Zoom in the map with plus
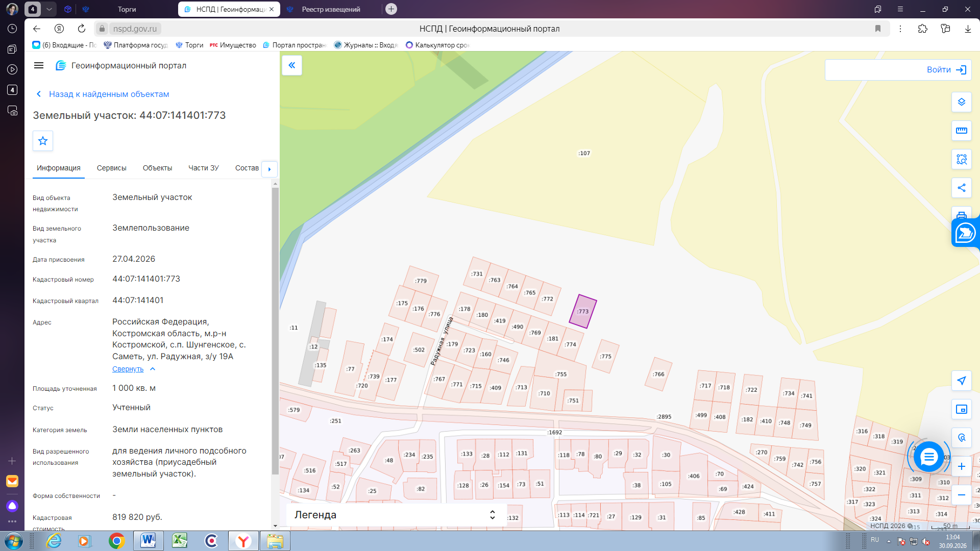Screen dimensions: 980x551 (x=962, y=466)
